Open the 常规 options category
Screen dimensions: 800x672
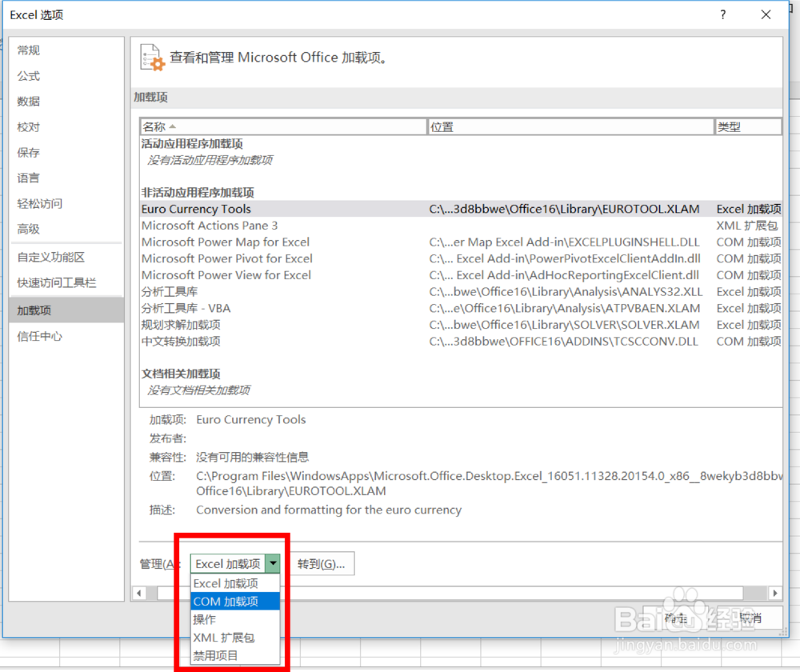(66, 50)
